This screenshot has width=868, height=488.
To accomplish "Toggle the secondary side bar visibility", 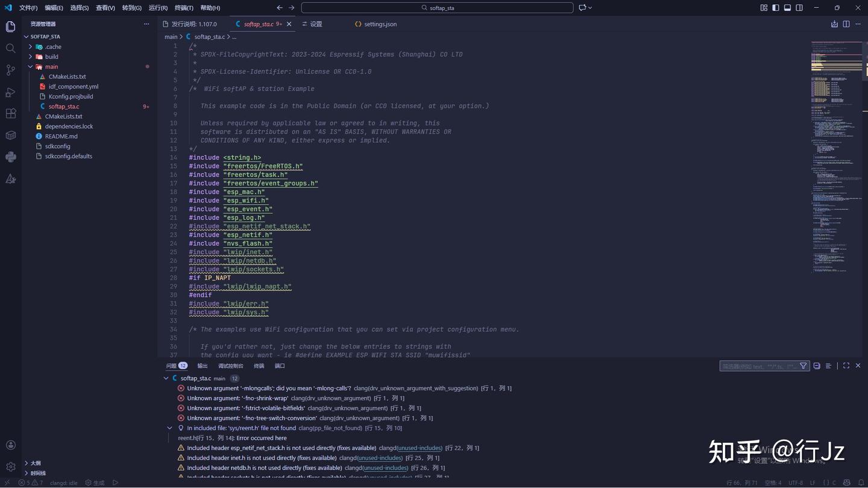I will (799, 8).
